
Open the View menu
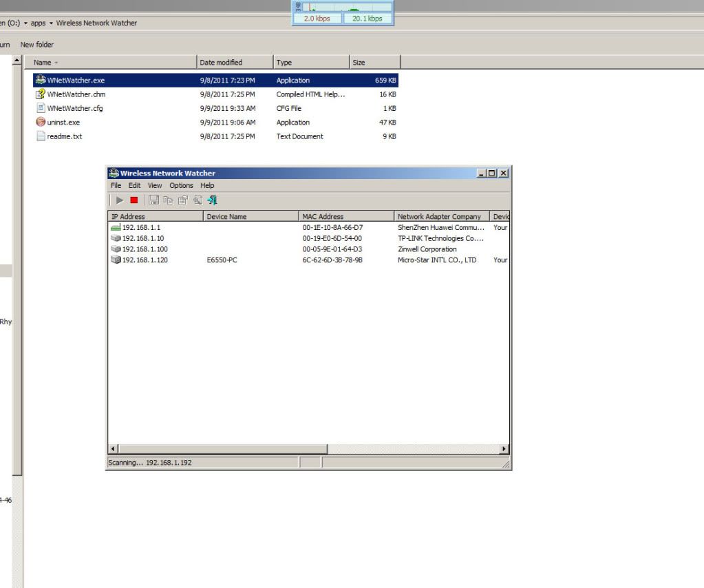tap(155, 186)
